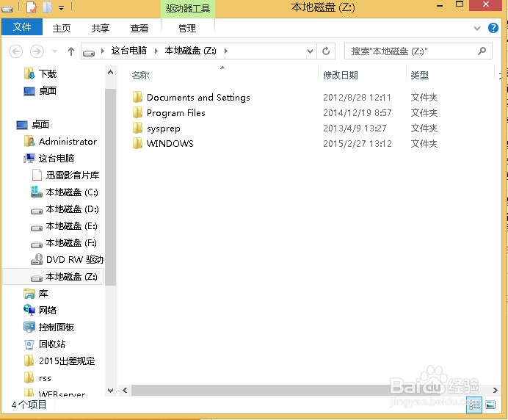The width and height of the screenshot is (508, 420).
Task: Open 控制面板 control panel entry
Action: click(57, 327)
